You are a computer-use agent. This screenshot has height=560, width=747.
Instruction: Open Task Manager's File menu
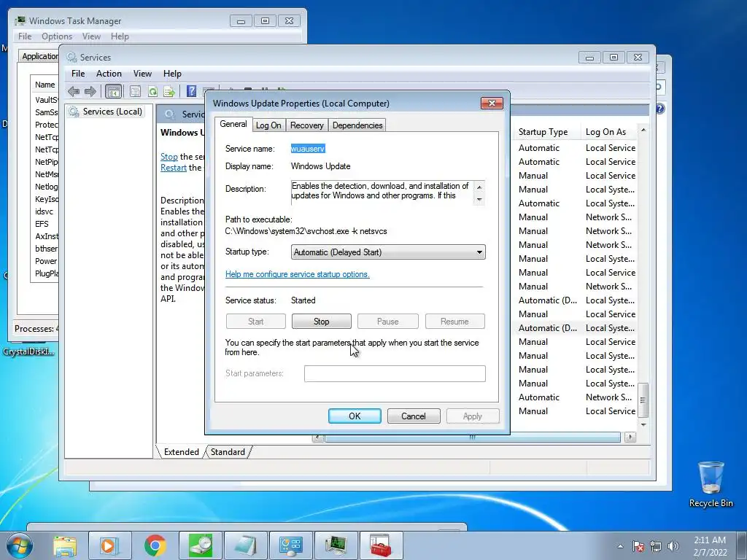[25, 36]
